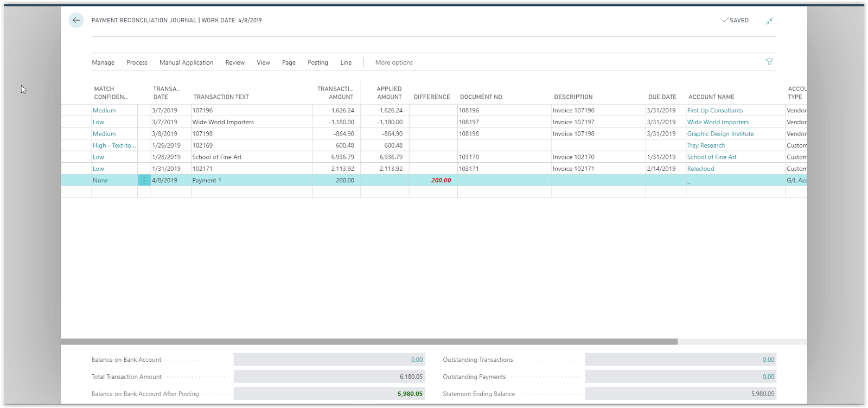Sort by Description column header
868x408 pixels.
coord(573,97)
